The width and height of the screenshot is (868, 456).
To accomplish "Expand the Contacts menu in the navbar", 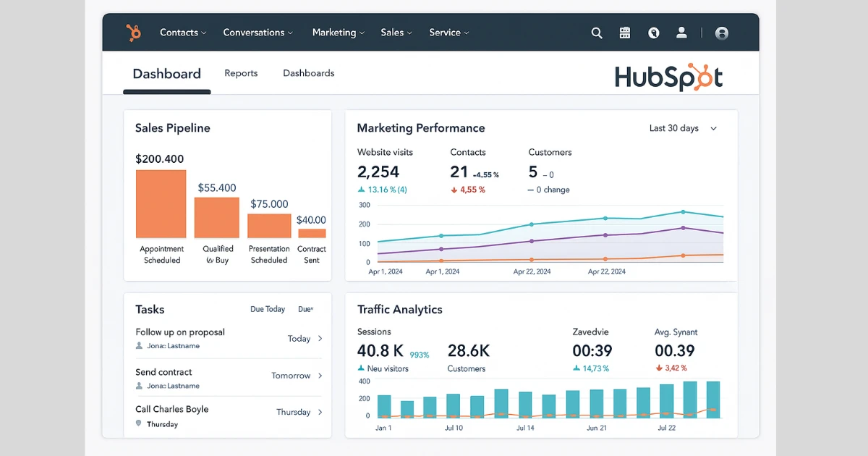I will 183,33.
